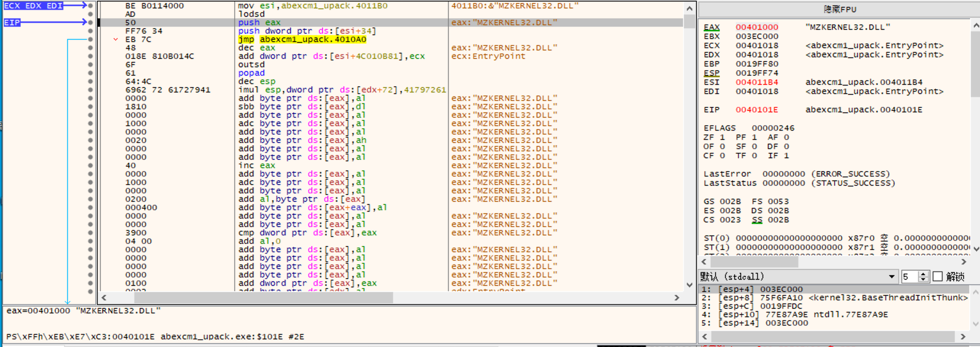The width and height of the screenshot is (980, 347).
Task: Toggle breakpoint dot beside 'dec esp' row
Action: tap(90, 81)
